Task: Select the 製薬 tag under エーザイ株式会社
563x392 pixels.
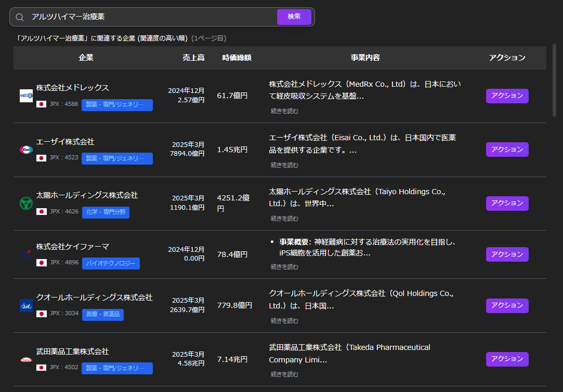Action: coord(117,158)
